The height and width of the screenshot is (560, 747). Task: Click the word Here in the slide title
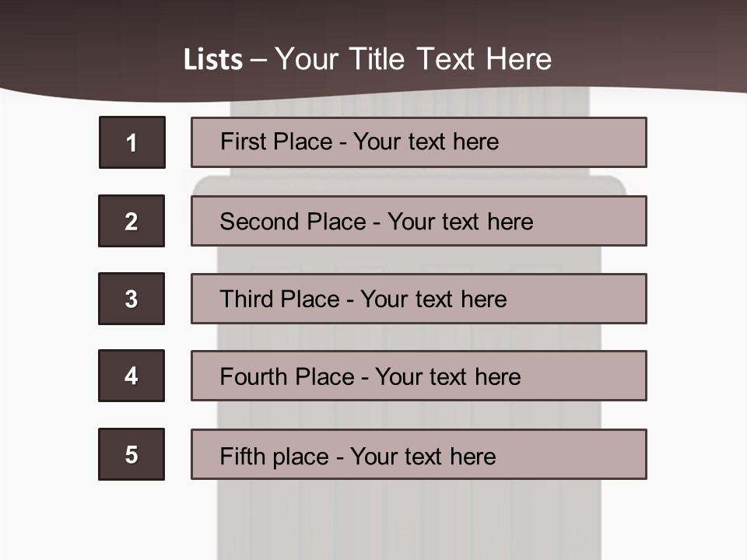click(x=518, y=60)
